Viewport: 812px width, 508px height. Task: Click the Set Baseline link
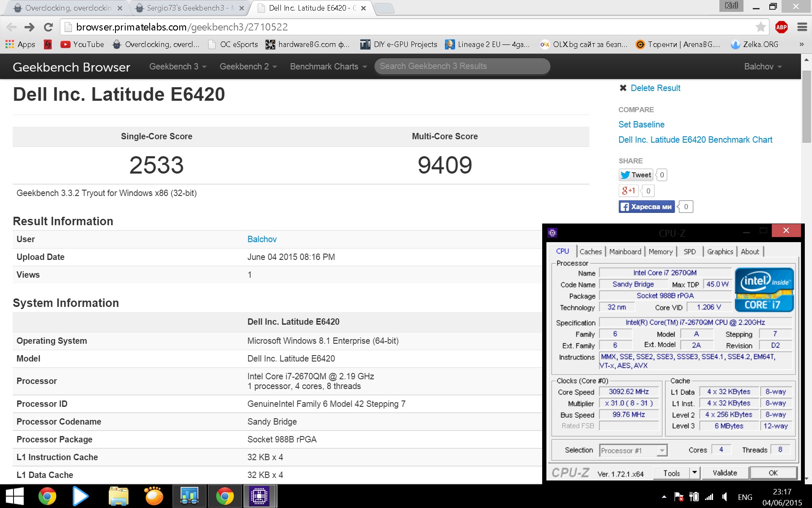641,124
